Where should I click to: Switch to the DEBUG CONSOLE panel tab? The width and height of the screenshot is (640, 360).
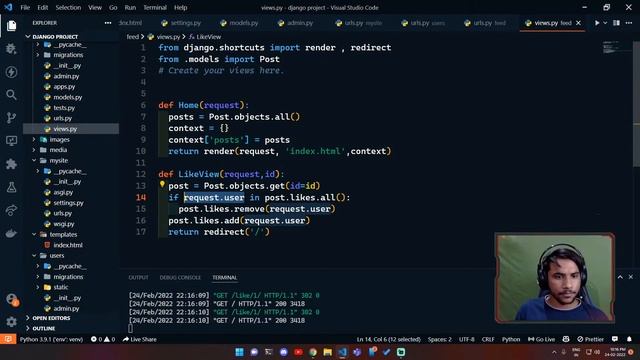click(x=180, y=277)
